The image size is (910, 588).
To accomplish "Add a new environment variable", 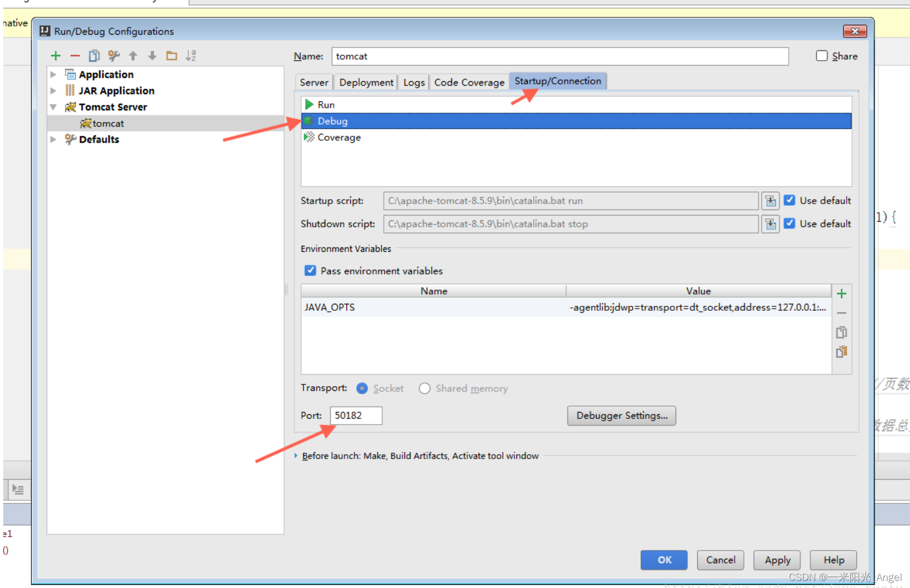I will pyautogui.click(x=841, y=293).
